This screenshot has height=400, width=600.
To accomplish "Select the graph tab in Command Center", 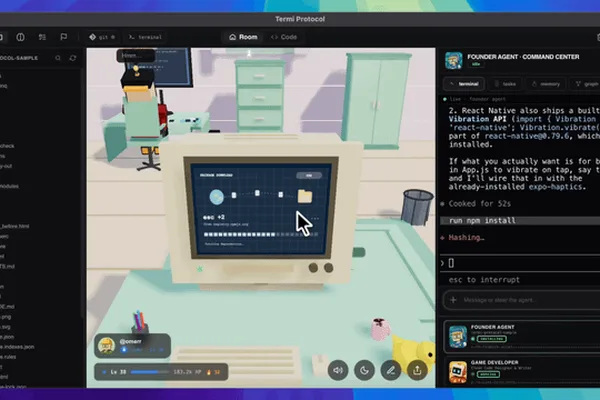I will tap(586, 84).
